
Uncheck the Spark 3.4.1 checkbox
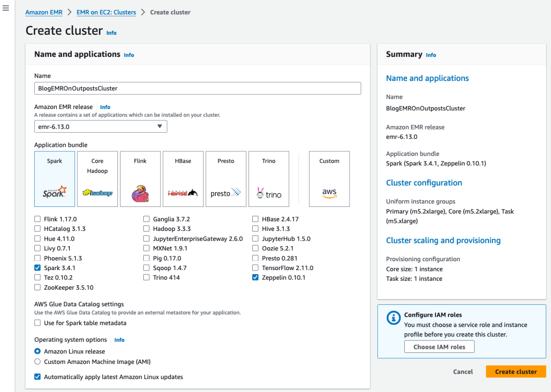37,268
